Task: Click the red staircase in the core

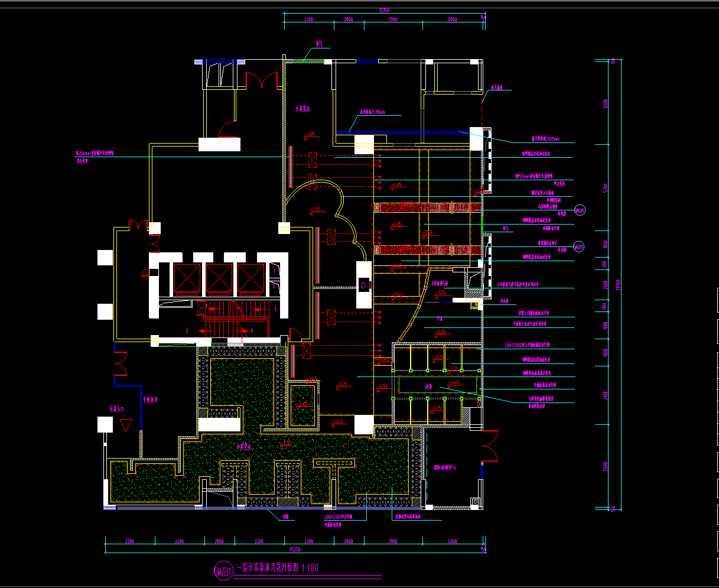Action: [x=235, y=319]
